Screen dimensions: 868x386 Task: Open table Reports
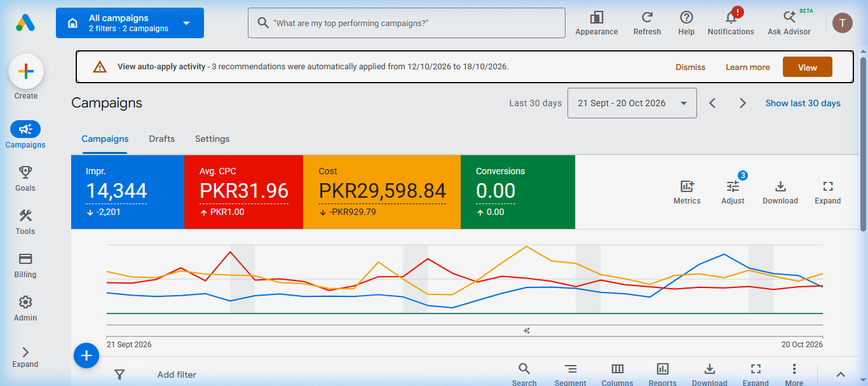(x=663, y=375)
